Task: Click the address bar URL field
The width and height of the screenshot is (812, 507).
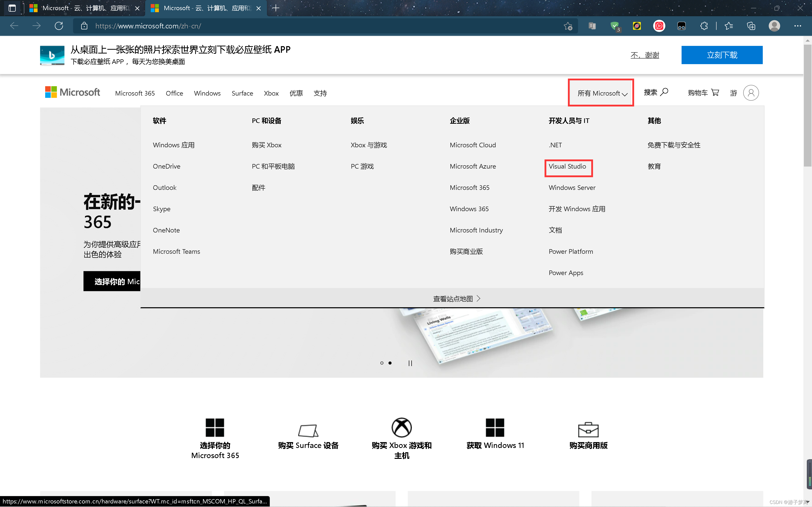Action: pos(302,26)
